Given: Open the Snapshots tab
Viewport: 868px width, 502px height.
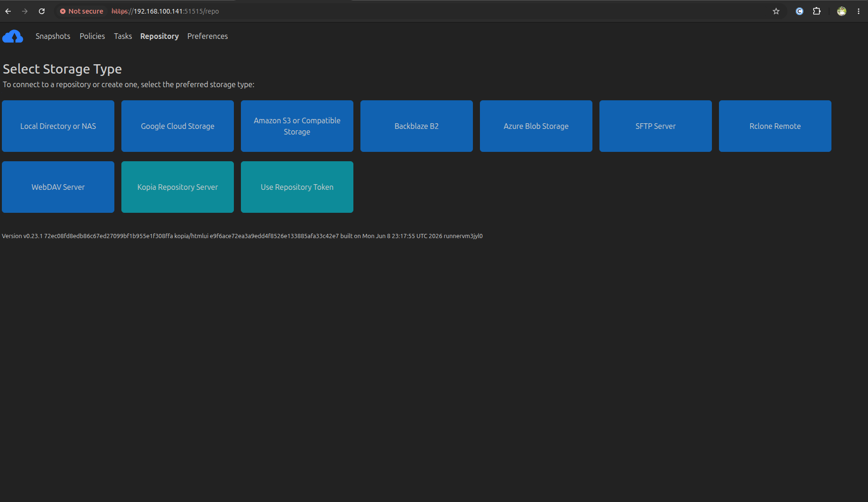Looking at the screenshot, I should click(53, 36).
